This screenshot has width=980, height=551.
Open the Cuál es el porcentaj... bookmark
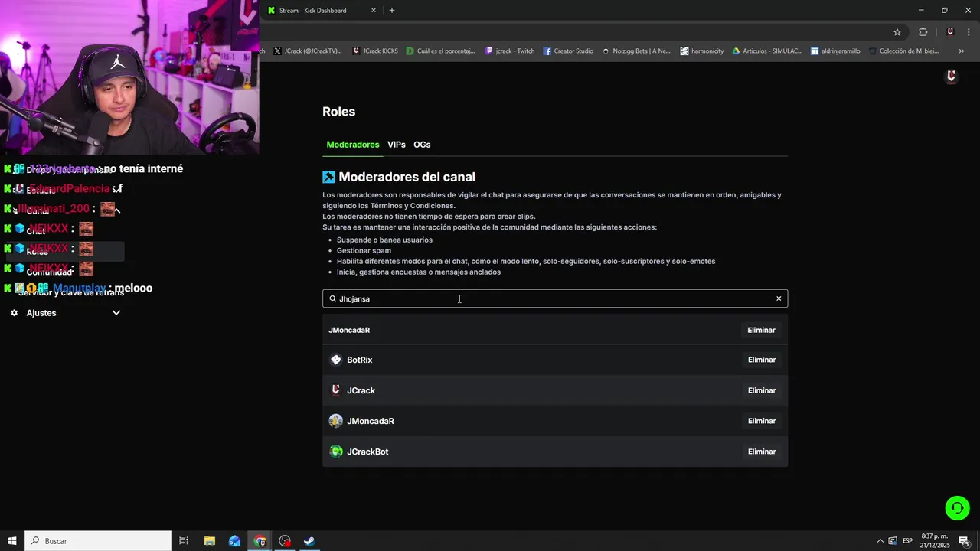(x=441, y=51)
